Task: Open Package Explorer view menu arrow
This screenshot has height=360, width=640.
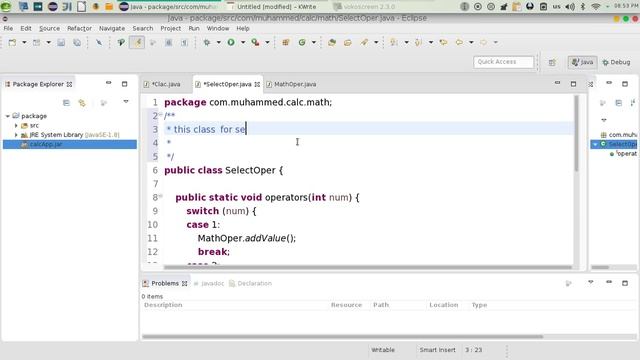Action: [126, 102]
